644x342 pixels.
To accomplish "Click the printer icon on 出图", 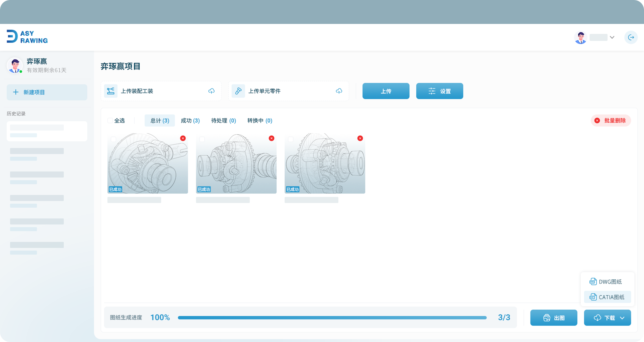I will coord(546,318).
